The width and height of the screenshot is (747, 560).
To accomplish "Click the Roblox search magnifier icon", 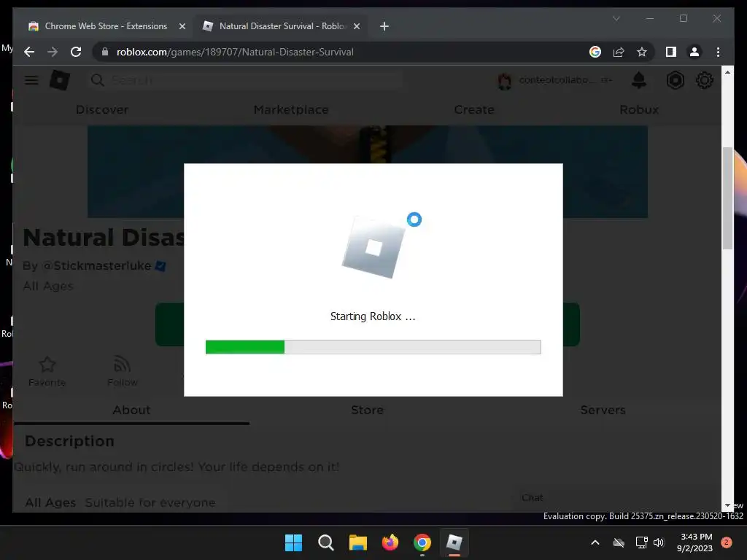I will (x=97, y=80).
